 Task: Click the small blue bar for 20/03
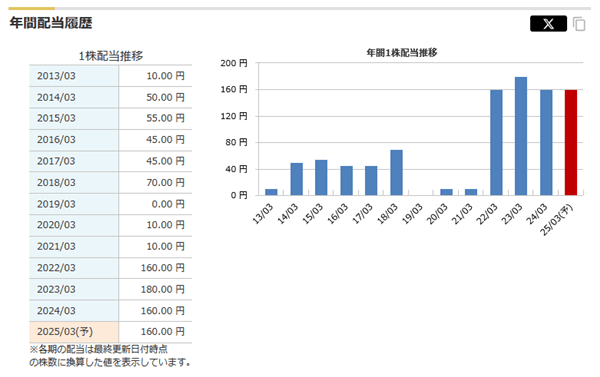point(447,192)
